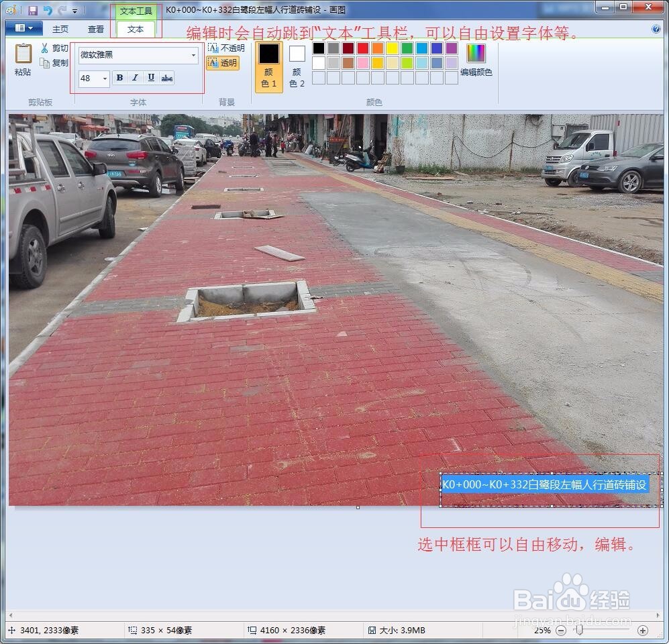Pick the light gray palette swatch
This screenshot has width=669, height=644.
point(333,63)
